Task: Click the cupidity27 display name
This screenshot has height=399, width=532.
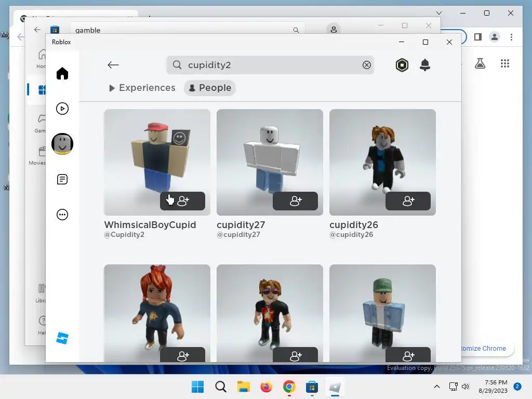Action: [241, 224]
